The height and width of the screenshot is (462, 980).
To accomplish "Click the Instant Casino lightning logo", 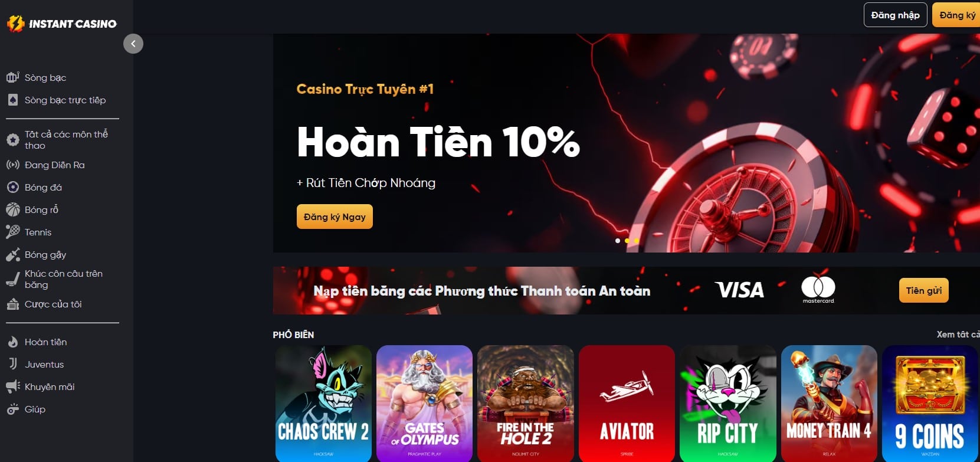I will (x=15, y=24).
